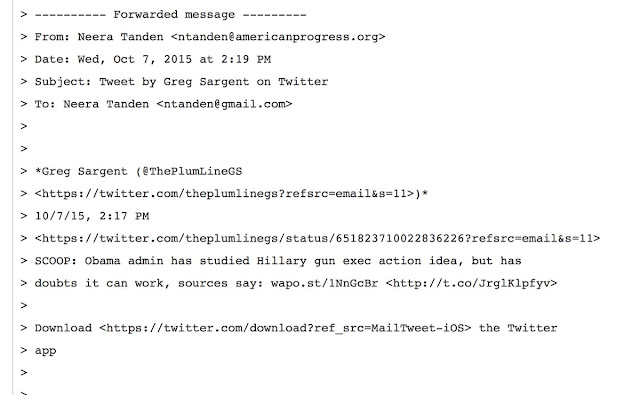Click the word 'app' on last text line
This screenshot has width=640, height=395.
coord(45,351)
